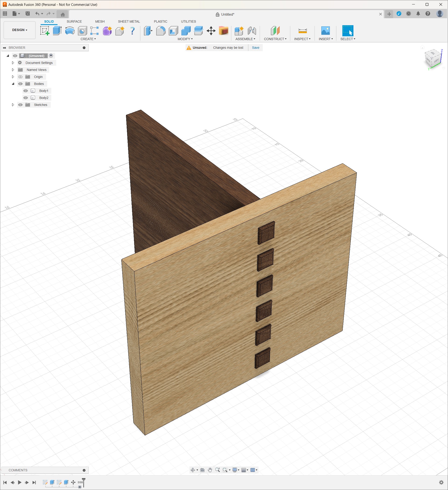The height and width of the screenshot is (490, 448).
Task: Click the Orbit navigation icon
Action: [193, 470]
